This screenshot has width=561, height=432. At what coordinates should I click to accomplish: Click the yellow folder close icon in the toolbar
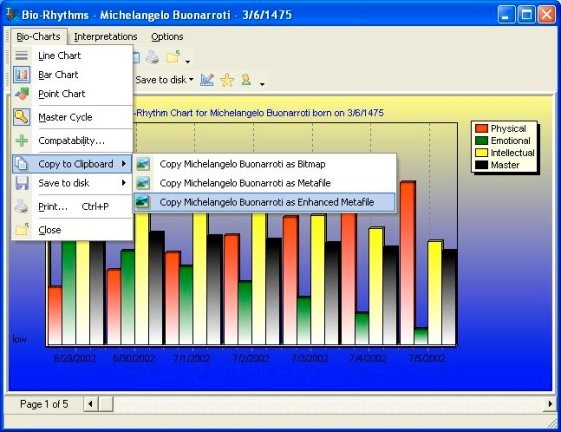[174, 57]
